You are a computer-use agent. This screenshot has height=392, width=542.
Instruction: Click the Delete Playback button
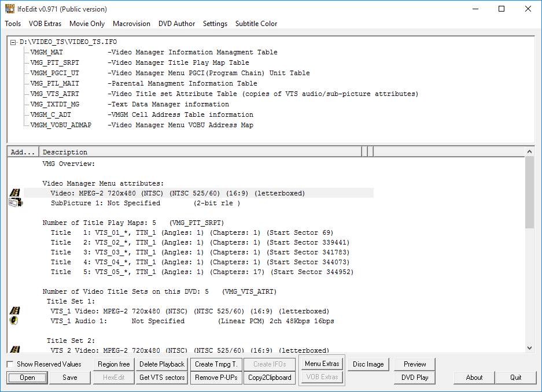click(162, 364)
